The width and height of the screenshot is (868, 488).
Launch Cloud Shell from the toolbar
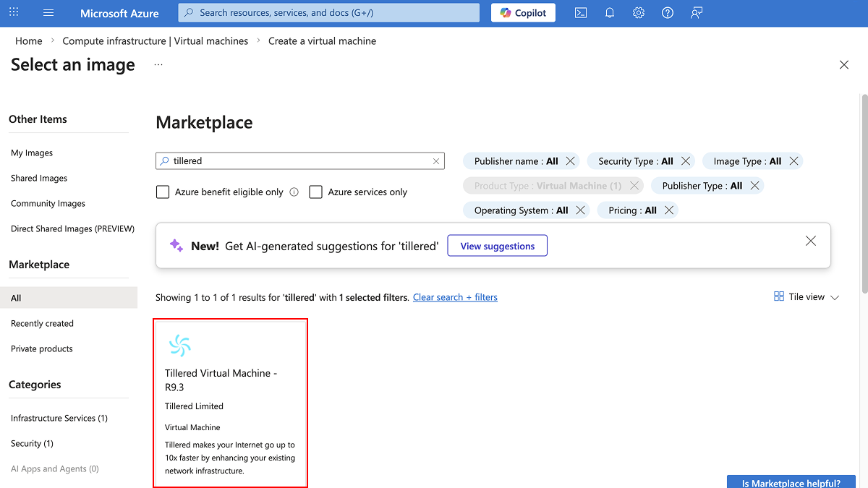pyautogui.click(x=580, y=12)
